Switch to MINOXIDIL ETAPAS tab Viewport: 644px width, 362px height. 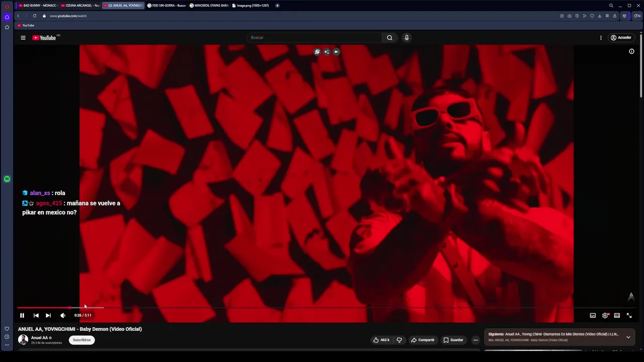click(209, 6)
